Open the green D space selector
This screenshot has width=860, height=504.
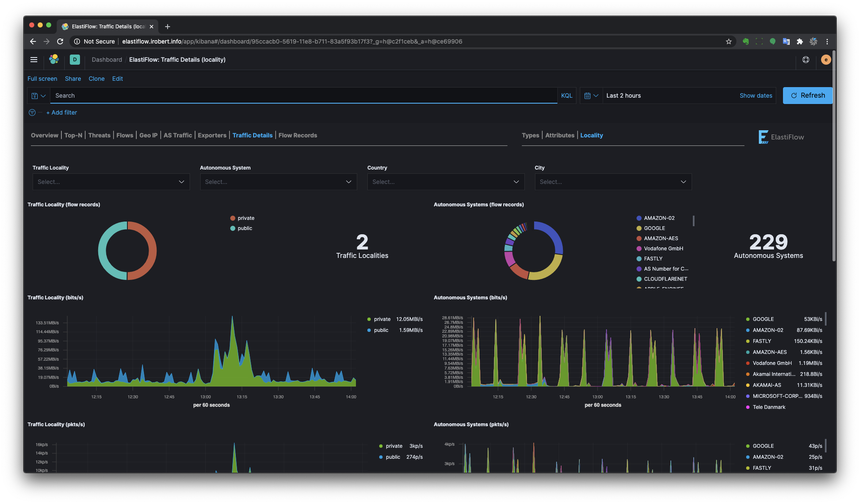coord(75,60)
